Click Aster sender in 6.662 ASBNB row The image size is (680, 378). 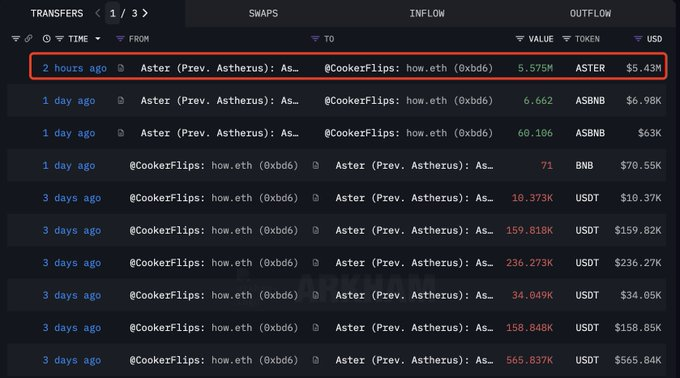coord(219,101)
